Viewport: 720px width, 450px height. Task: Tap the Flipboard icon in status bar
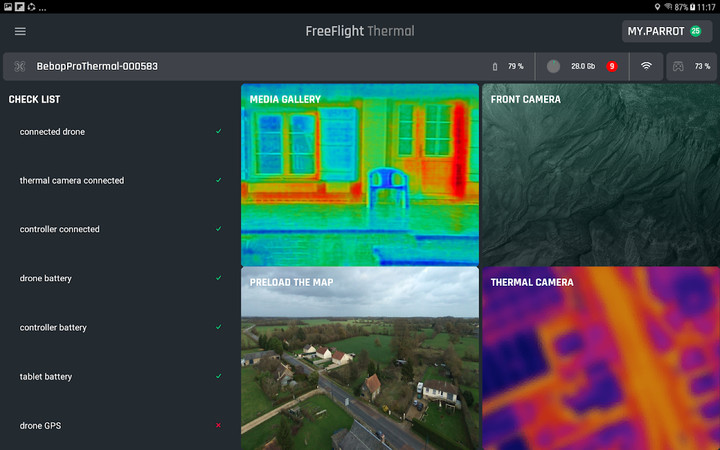pyautogui.click(x=19, y=7)
